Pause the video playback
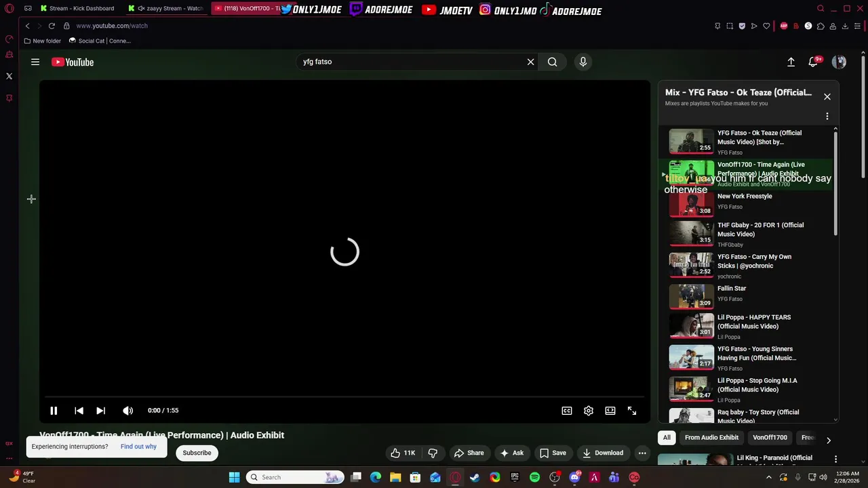This screenshot has width=868, height=488. tap(54, 410)
